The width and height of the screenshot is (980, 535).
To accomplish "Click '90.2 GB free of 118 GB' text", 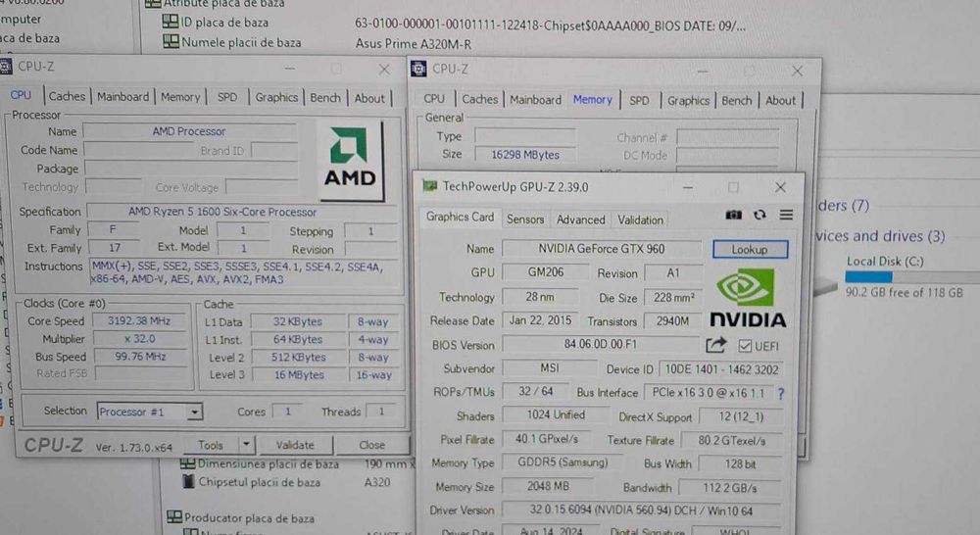I will (x=904, y=293).
